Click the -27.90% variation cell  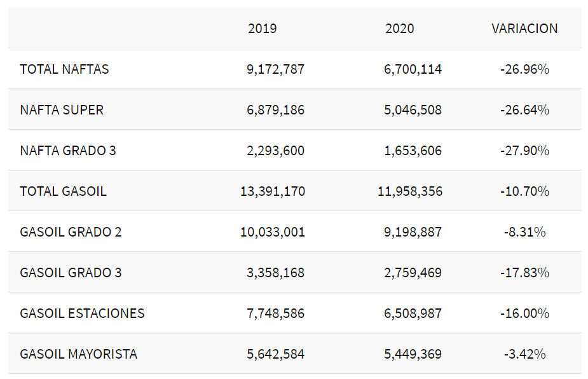(x=524, y=151)
